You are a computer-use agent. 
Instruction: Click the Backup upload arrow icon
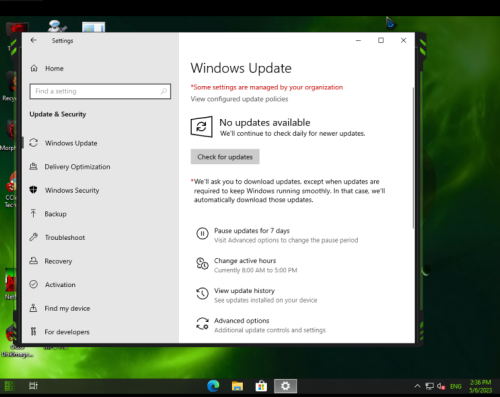point(33,213)
